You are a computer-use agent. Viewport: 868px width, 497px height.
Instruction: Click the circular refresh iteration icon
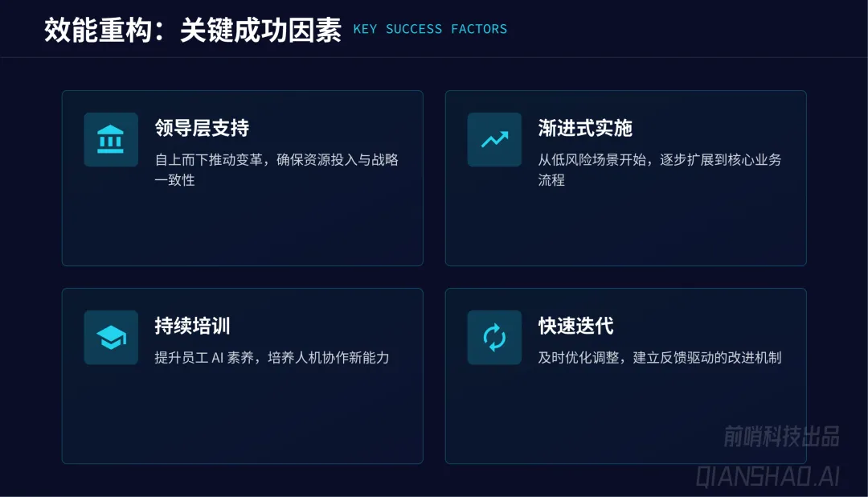pyautogui.click(x=494, y=337)
